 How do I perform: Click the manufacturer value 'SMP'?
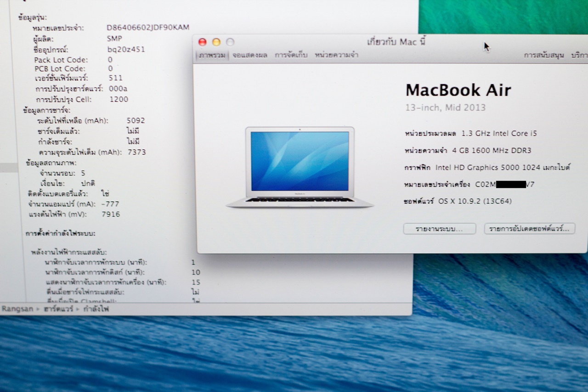(114, 39)
